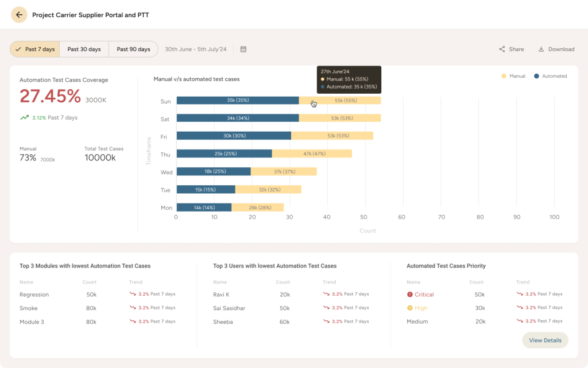Click the back arrow to exit the project
Viewport: 588px width, 368px height.
click(x=19, y=14)
